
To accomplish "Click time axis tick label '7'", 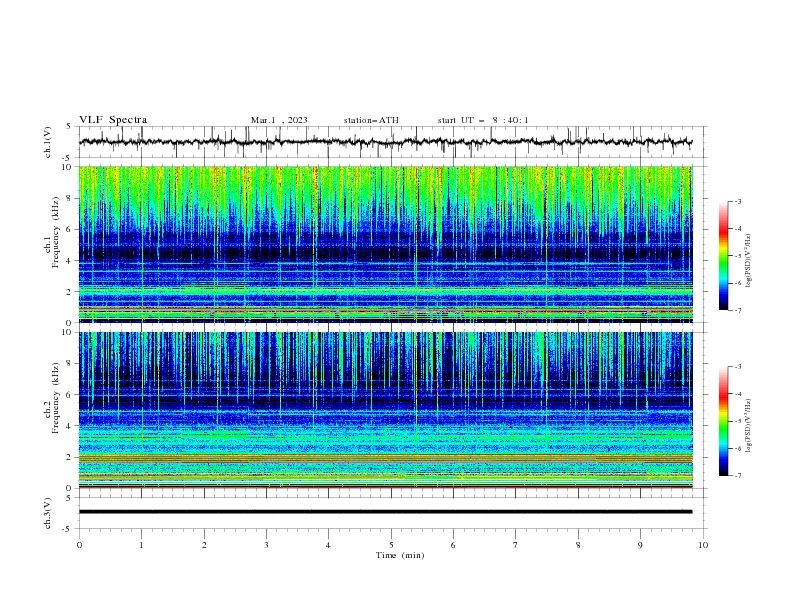I will [516, 545].
